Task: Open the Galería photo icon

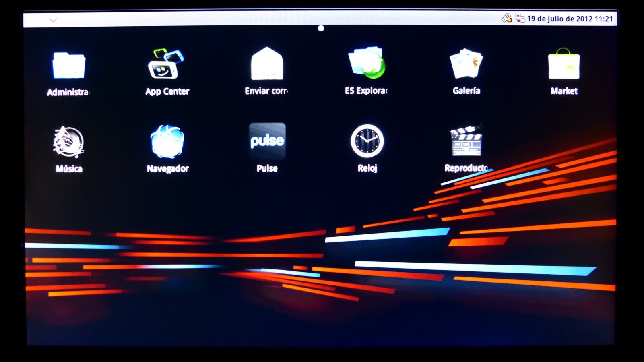Action: [x=466, y=64]
